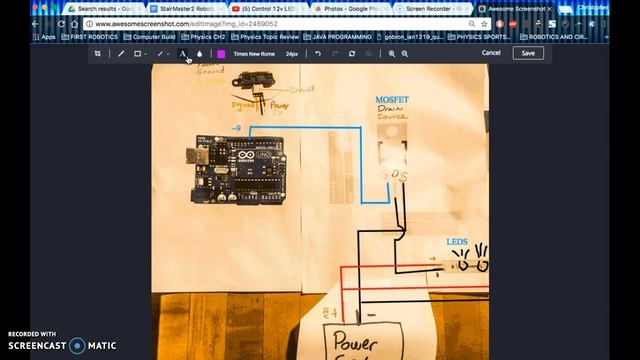640x360 pixels.
Task: Open ROBOTICS AND CIR bookmark folder
Action: click(554, 37)
